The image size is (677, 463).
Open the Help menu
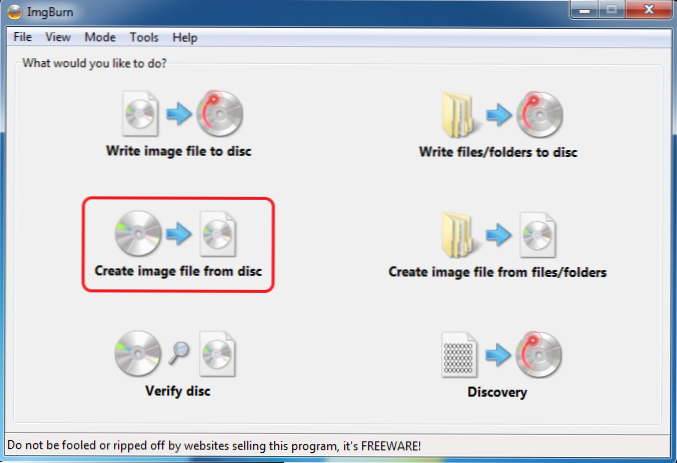185,38
